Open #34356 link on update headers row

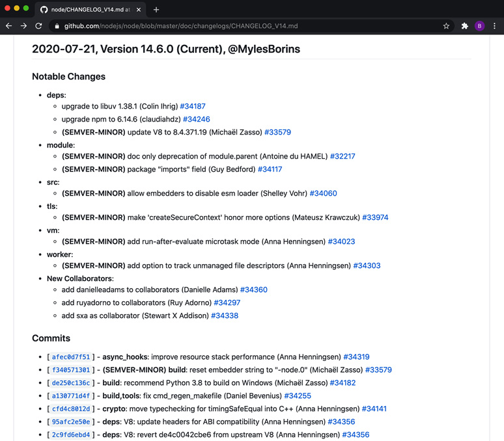[x=341, y=421]
